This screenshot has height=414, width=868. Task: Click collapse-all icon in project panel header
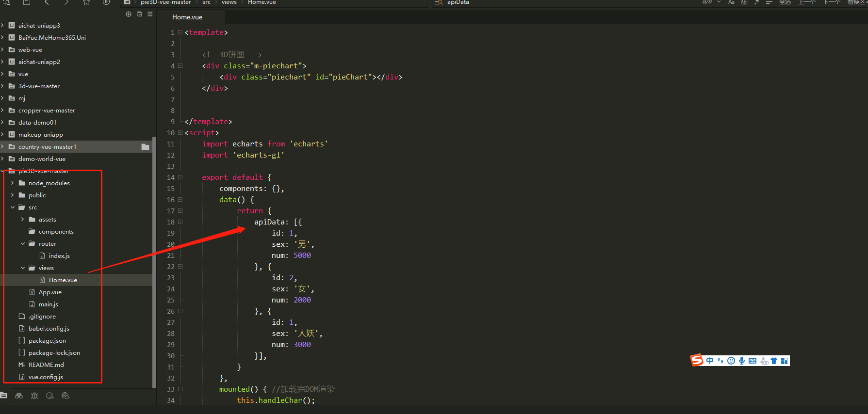(139, 14)
